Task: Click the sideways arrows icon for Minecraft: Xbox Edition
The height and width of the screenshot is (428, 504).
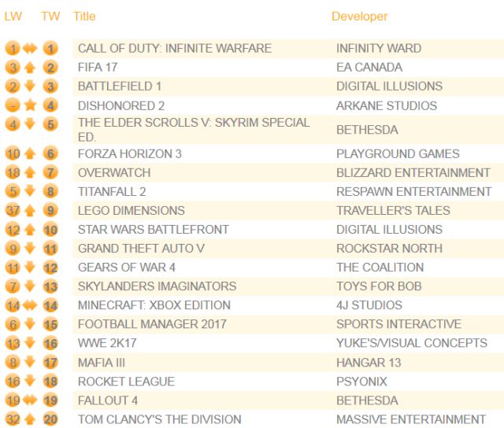Action: [31, 305]
